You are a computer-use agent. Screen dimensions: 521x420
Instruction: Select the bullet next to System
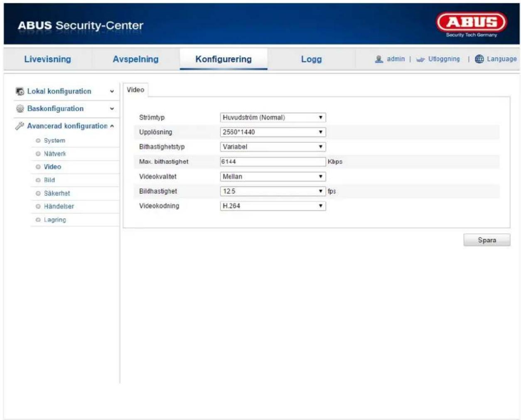(x=38, y=141)
